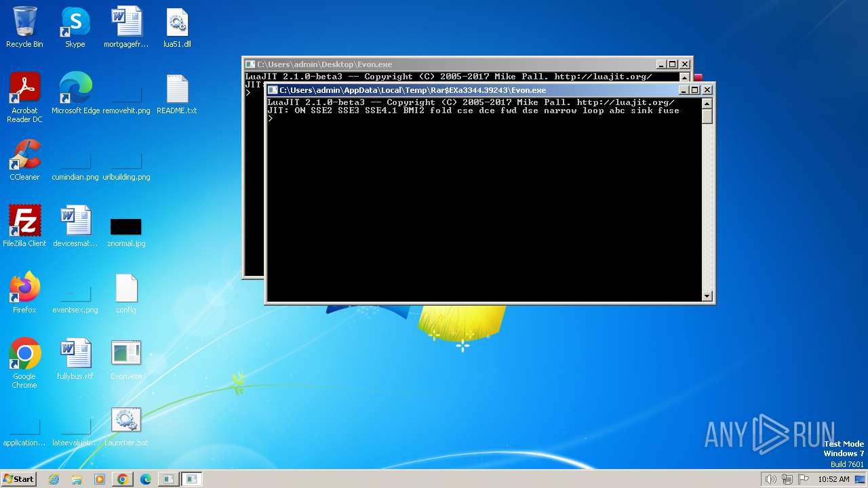Image resolution: width=868 pixels, height=488 pixels.
Task: Click the scroll-down arrow in front console
Action: [x=707, y=296]
